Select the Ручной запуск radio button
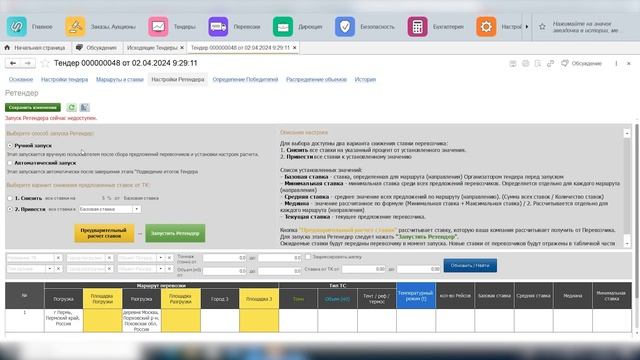The image size is (640, 360). click(10, 145)
